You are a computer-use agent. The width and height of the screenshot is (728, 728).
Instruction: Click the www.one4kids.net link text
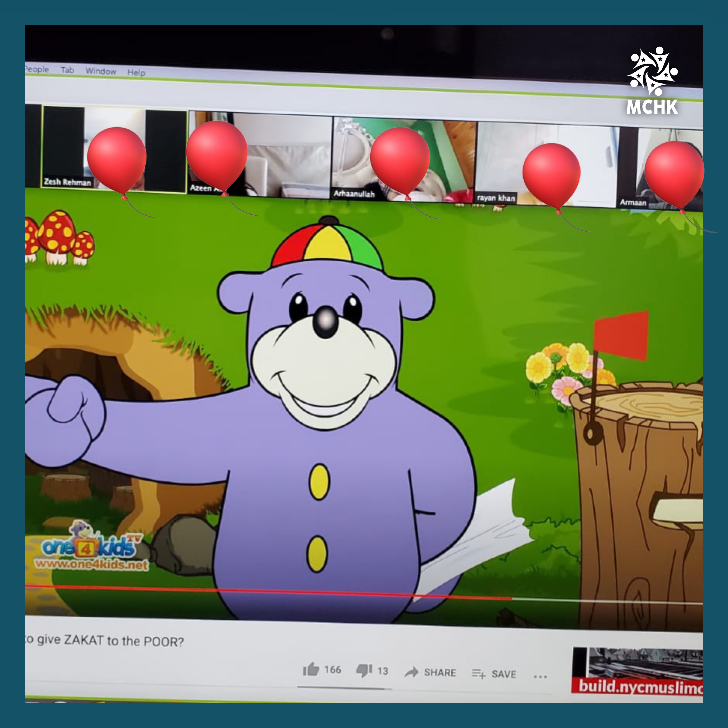[91, 564]
